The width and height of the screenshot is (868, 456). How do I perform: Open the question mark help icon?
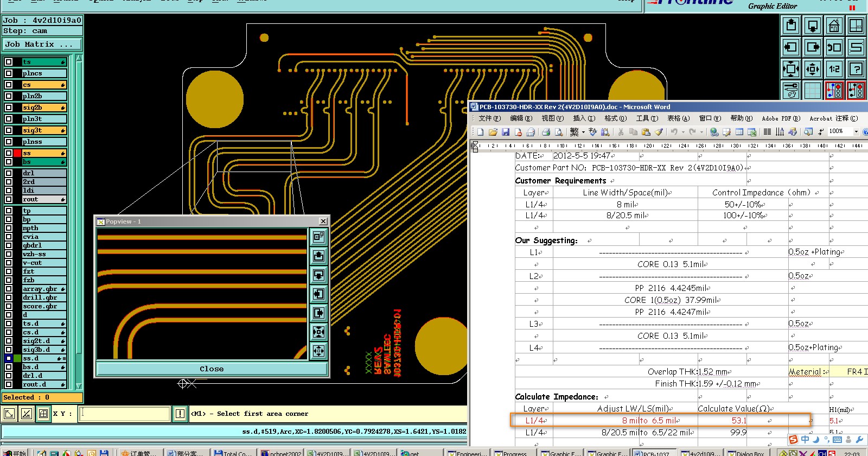[856, 69]
